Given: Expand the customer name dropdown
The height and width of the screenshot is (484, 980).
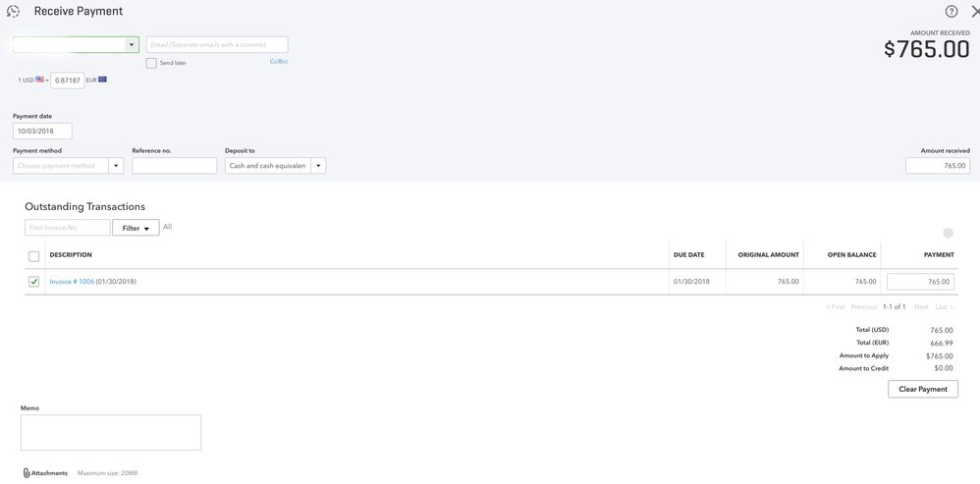Looking at the screenshot, I should 132,45.
